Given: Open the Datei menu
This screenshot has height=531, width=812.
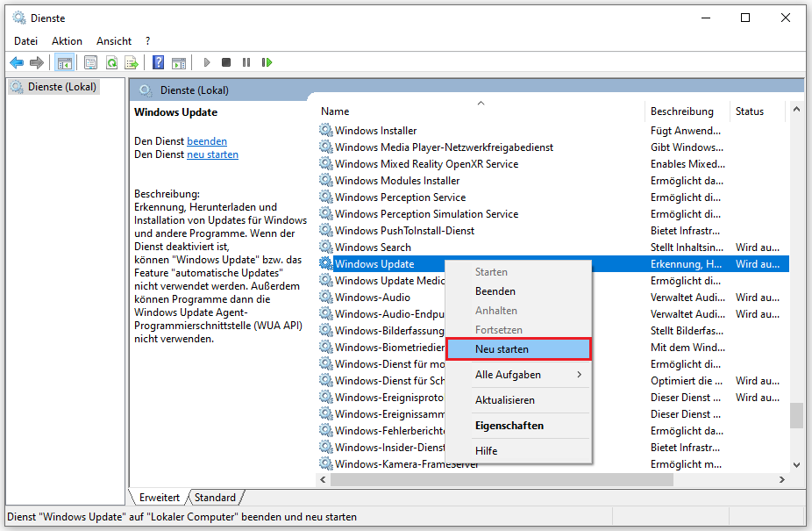Looking at the screenshot, I should [26, 41].
